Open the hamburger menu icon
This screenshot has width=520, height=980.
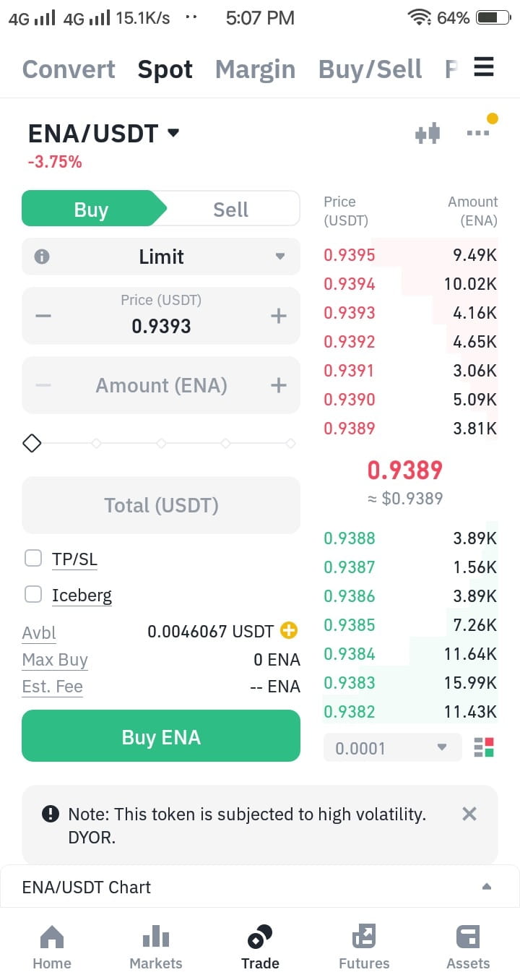click(x=484, y=68)
